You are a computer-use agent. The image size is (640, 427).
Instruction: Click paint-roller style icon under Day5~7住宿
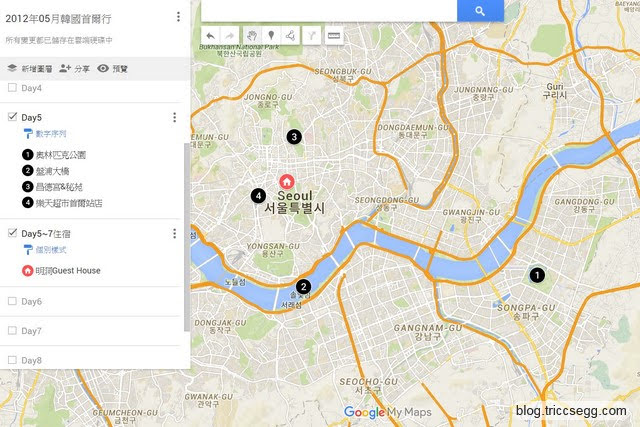(28, 249)
